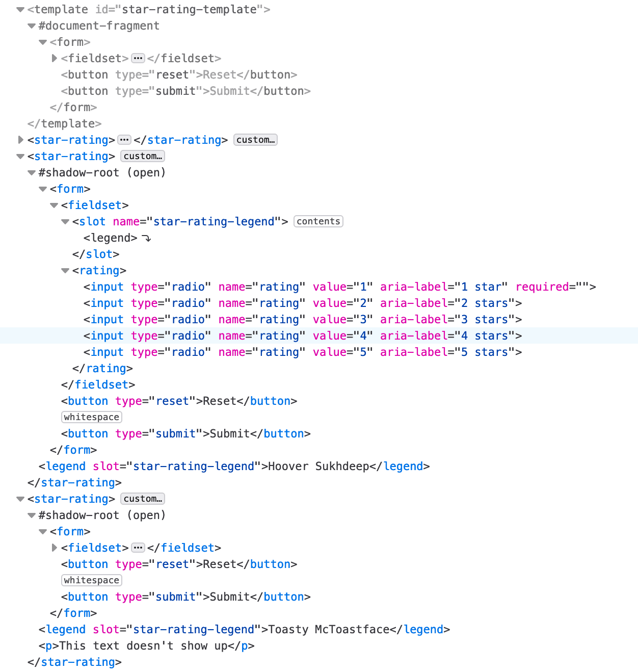This screenshot has height=672, width=638.
Task: Collapse the #document-fragment node
Action: [31, 25]
